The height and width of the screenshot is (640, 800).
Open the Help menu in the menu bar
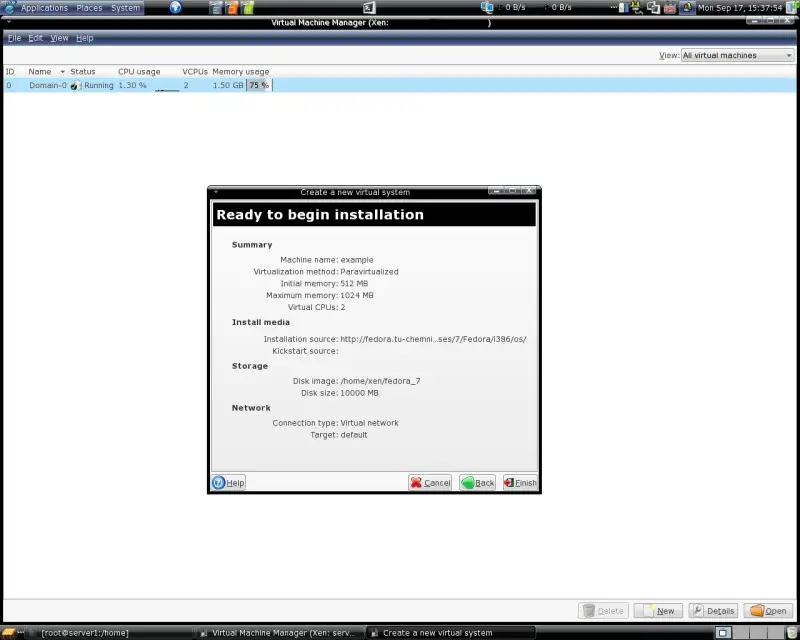coord(85,38)
